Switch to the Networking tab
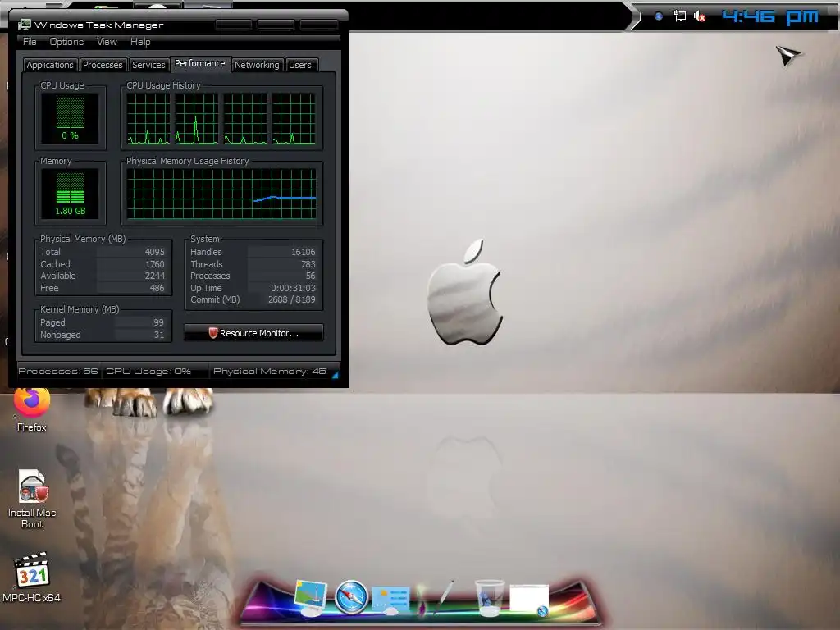The height and width of the screenshot is (630, 840). [257, 65]
